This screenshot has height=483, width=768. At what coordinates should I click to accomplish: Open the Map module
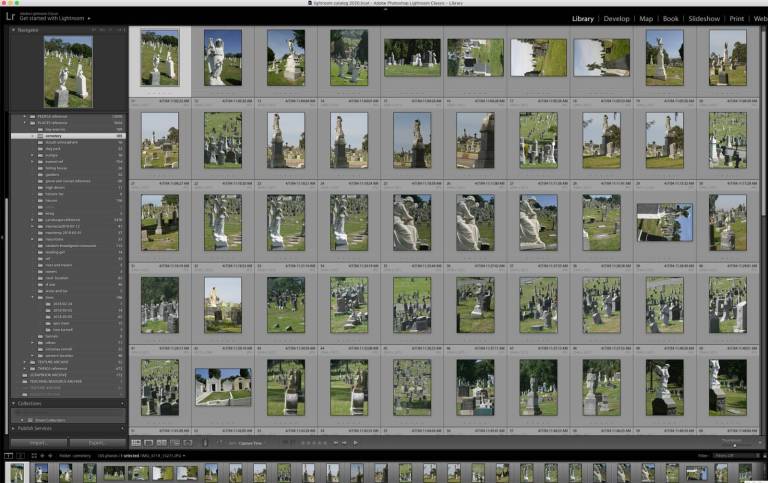[646, 18]
